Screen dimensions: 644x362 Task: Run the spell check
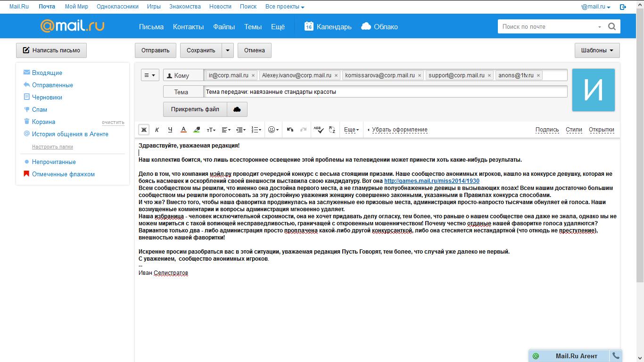[318, 130]
